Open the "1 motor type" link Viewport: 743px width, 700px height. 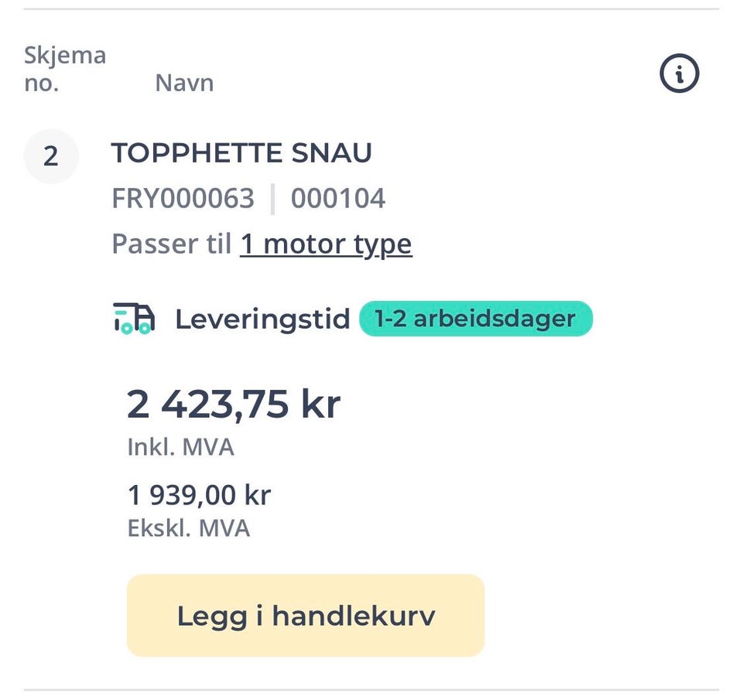tap(326, 244)
